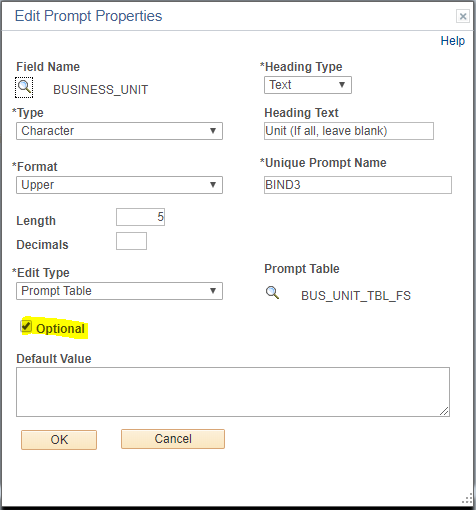
Task: Click the Length input field
Action: click(x=140, y=217)
